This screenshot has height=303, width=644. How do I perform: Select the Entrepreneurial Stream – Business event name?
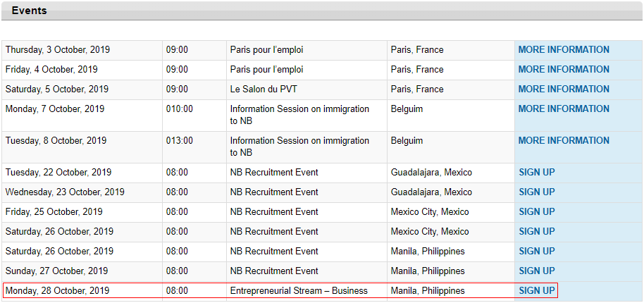click(x=299, y=291)
